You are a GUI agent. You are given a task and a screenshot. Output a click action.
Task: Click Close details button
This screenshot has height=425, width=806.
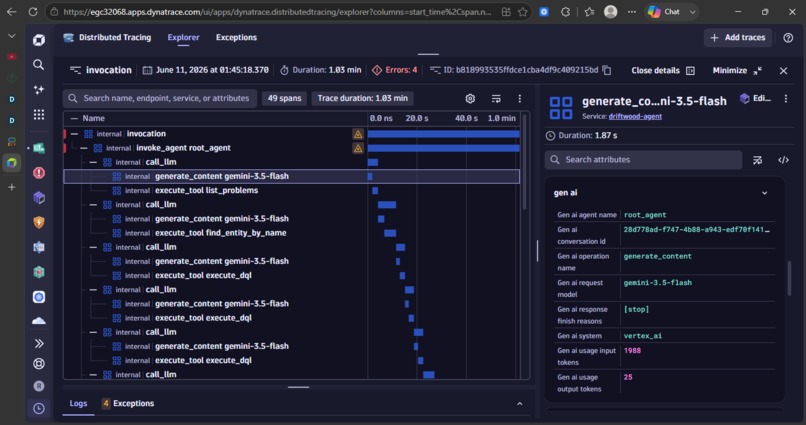663,70
